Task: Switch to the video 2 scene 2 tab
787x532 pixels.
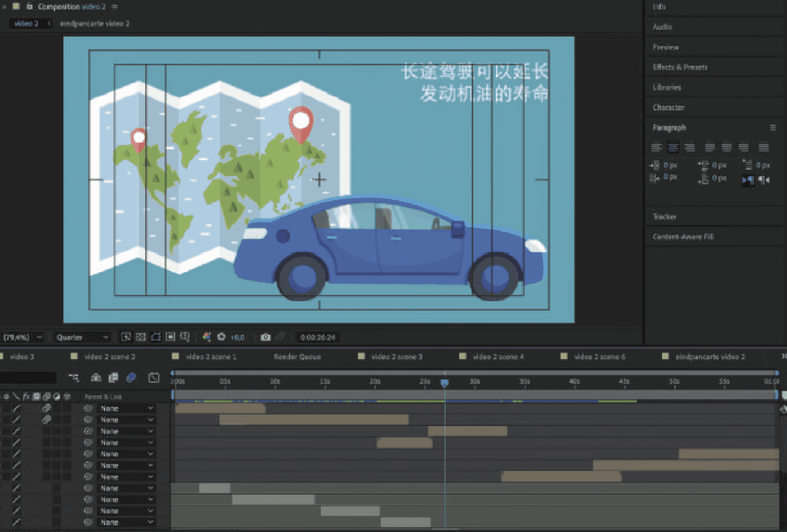Action: click(x=109, y=356)
